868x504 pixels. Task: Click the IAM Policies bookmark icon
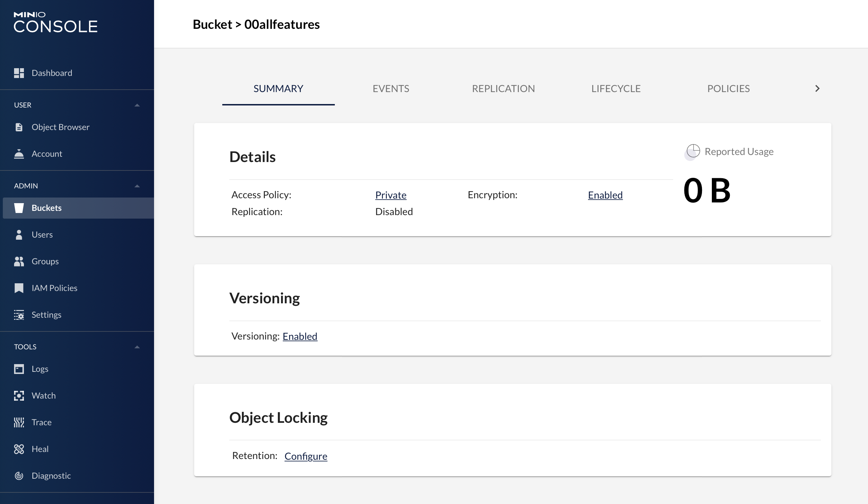tap(19, 288)
